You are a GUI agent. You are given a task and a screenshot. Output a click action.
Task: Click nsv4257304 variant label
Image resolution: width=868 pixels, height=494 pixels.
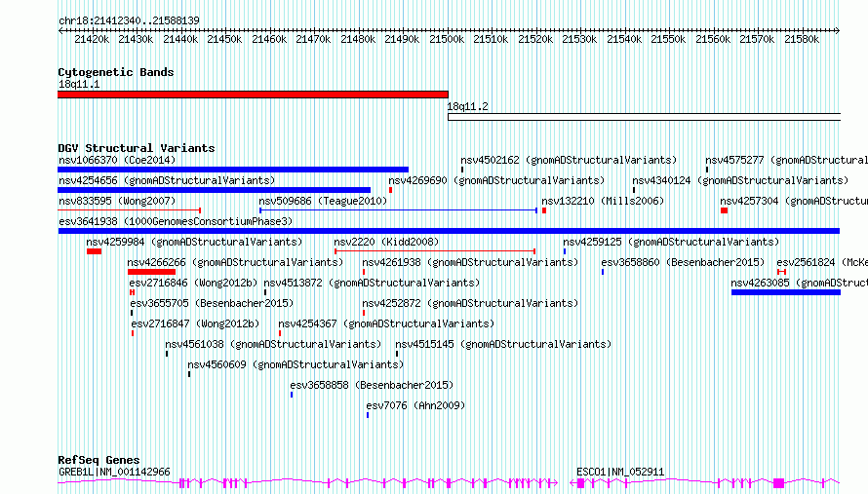794,201
